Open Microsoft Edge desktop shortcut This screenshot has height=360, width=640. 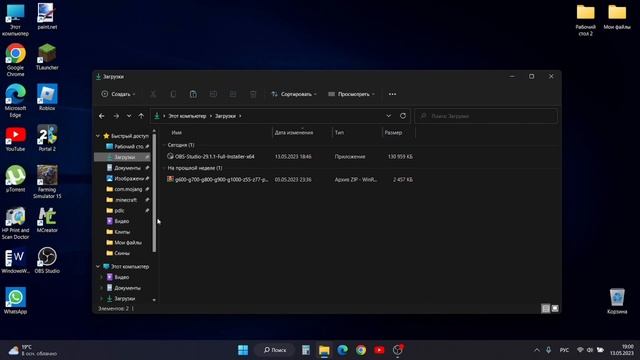point(16,101)
